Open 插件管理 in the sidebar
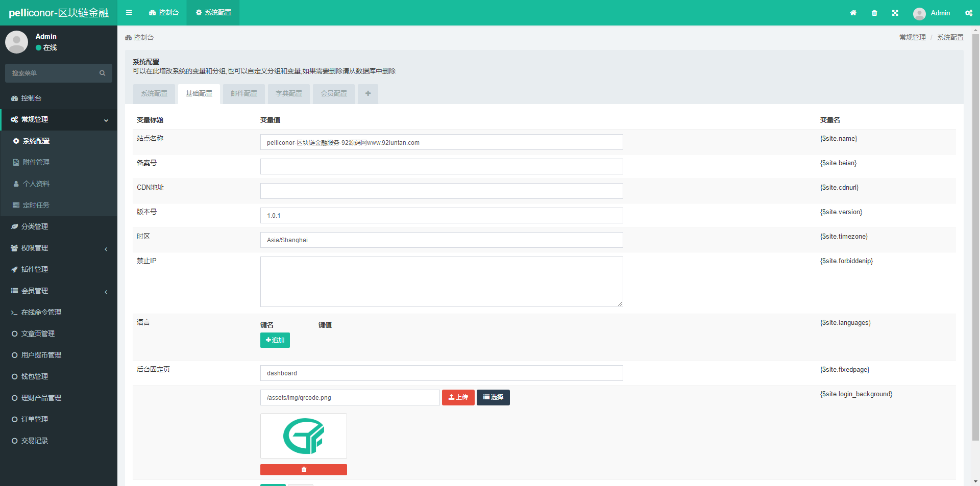This screenshot has width=980, height=486. 59,269
